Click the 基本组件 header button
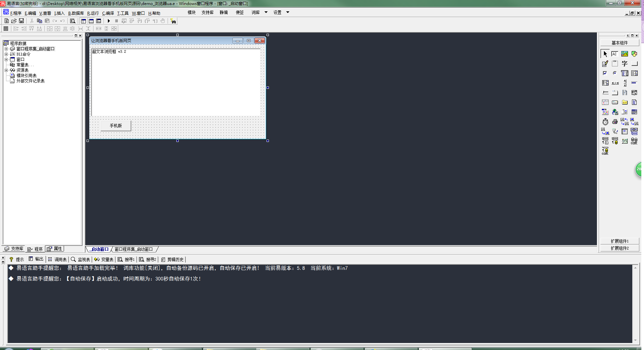Image resolution: width=644 pixels, height=350 pixels. coord(620,43)
